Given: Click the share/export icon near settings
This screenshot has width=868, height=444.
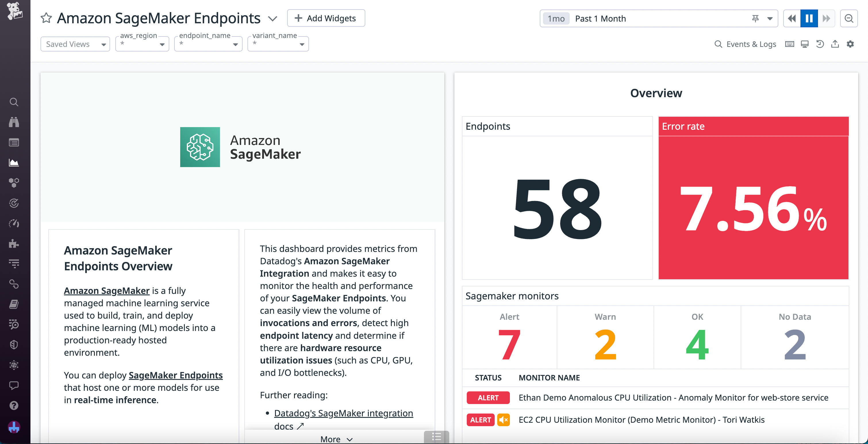Looking at the screenshot, I should [x=835, y=44].
